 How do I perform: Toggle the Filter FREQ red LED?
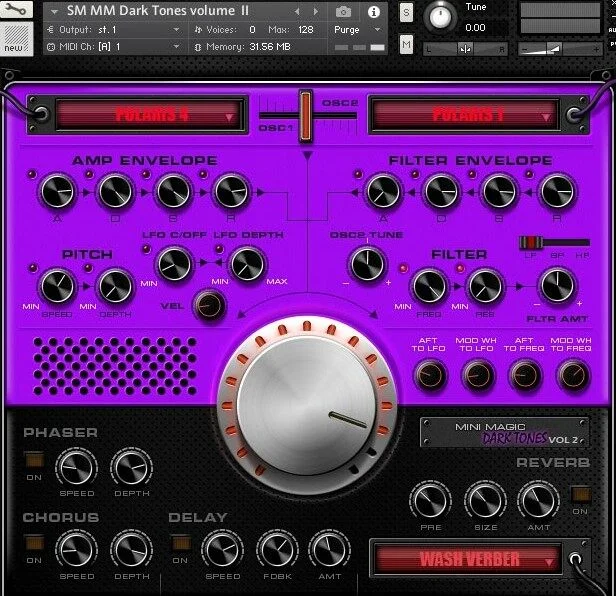point(403,268)
